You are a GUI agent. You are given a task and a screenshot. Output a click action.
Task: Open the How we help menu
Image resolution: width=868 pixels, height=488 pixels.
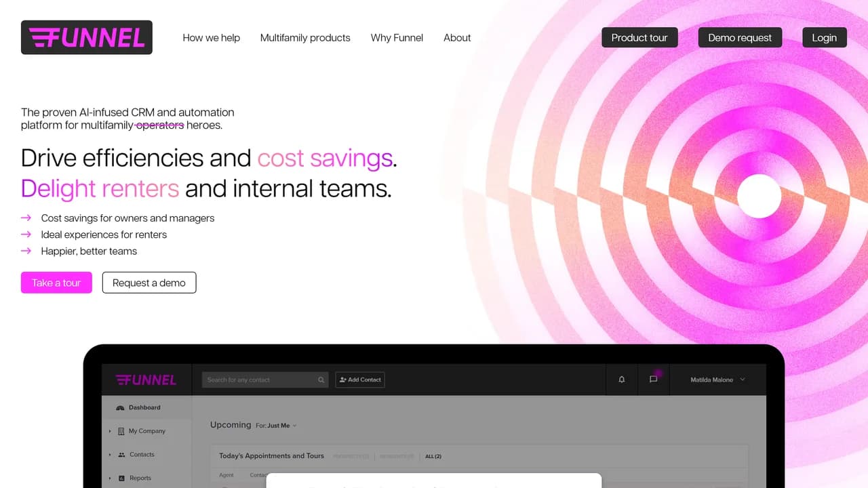211,38
